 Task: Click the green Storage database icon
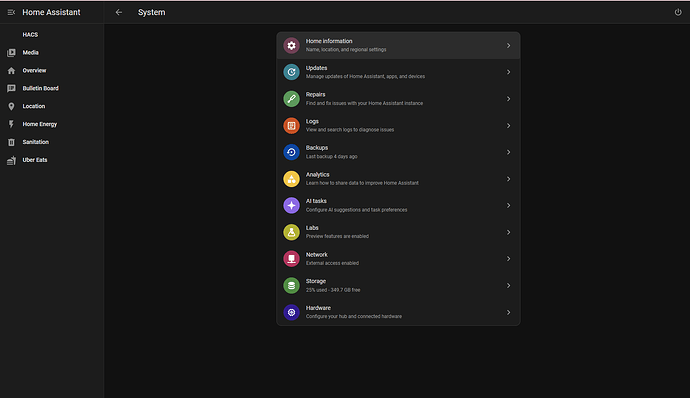click(x=291, y=286)
